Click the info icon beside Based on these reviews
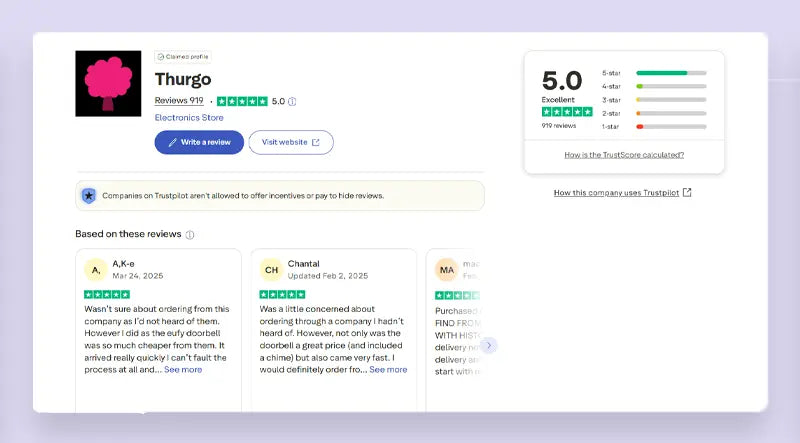This screenshot has height=443, width=800. tap(190, 235)
